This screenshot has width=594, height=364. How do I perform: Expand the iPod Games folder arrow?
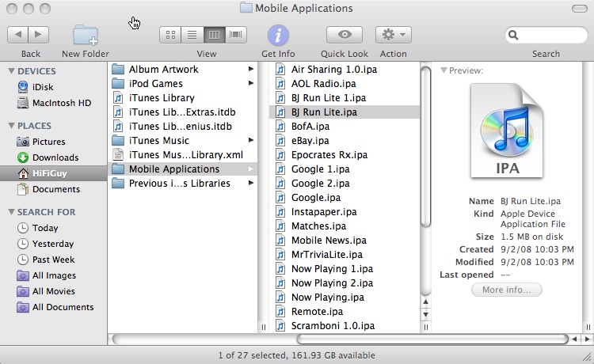click(x=251, y=83)
